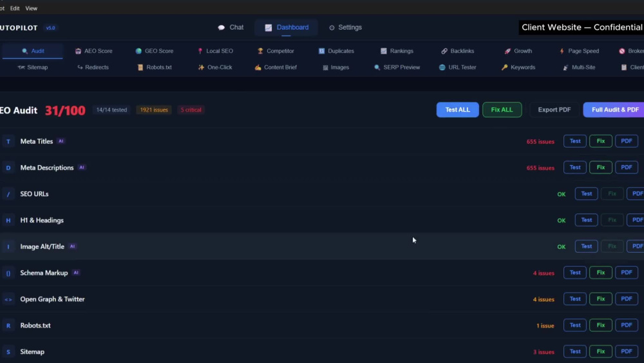The width and height of the screenshot is (644, 363).
Task: Export Meta Titles PDF
Action: pos(627,141)
